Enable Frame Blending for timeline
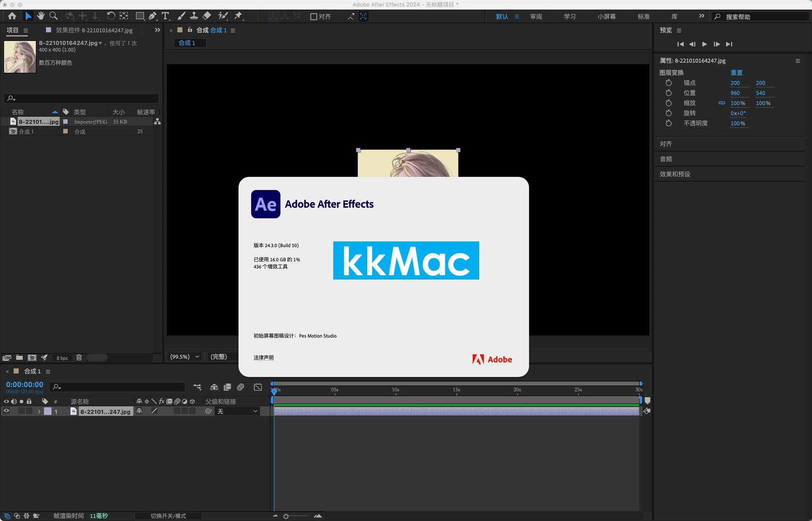The height and width of the screenshot is (521, 812). [227, 387]
